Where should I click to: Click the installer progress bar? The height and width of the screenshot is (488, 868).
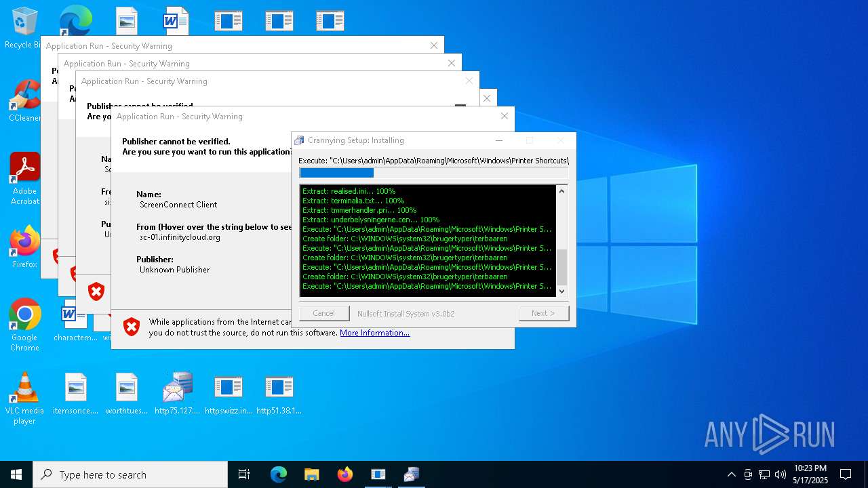(433, 173)
